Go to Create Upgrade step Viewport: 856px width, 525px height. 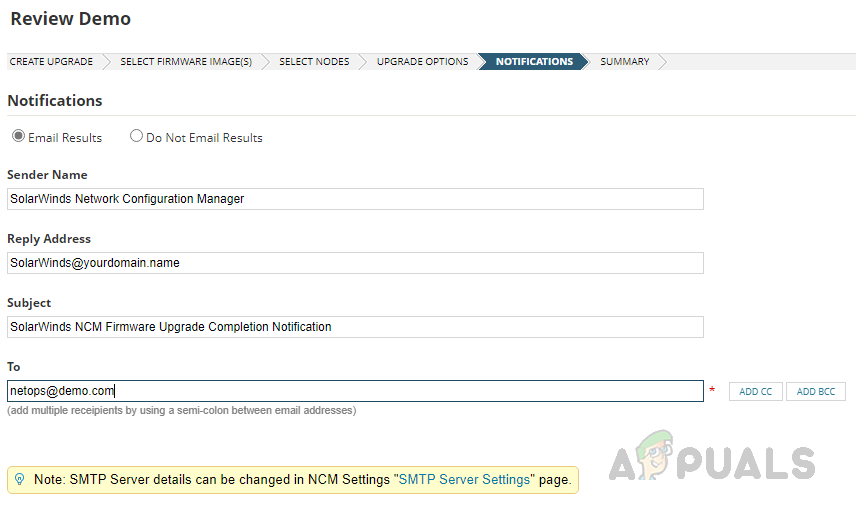pos(51,62)
